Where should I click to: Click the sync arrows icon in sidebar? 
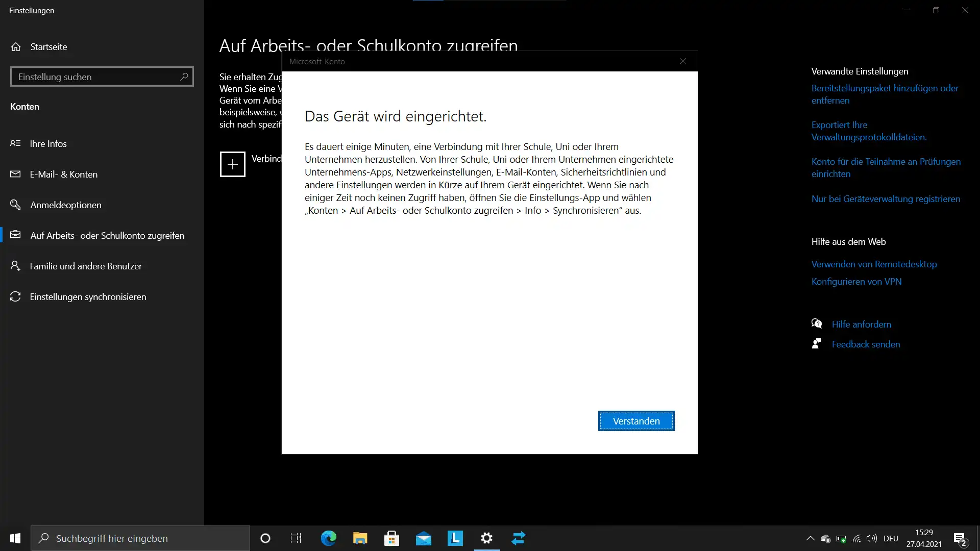(x=15, y=296)
